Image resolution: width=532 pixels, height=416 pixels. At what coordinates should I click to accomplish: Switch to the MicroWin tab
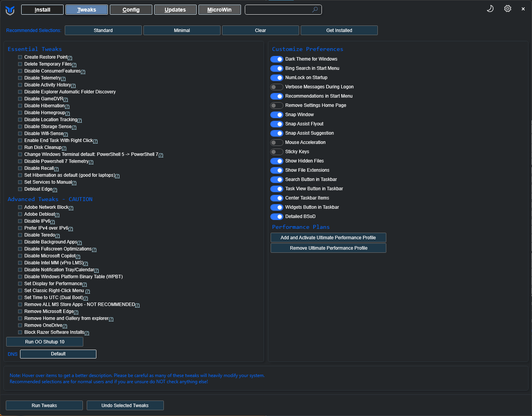[x=219, y=10]
